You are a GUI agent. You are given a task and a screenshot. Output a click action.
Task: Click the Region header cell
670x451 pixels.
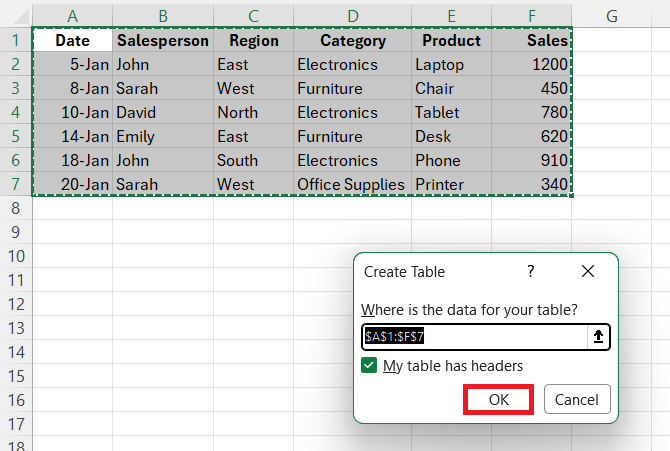253,40
